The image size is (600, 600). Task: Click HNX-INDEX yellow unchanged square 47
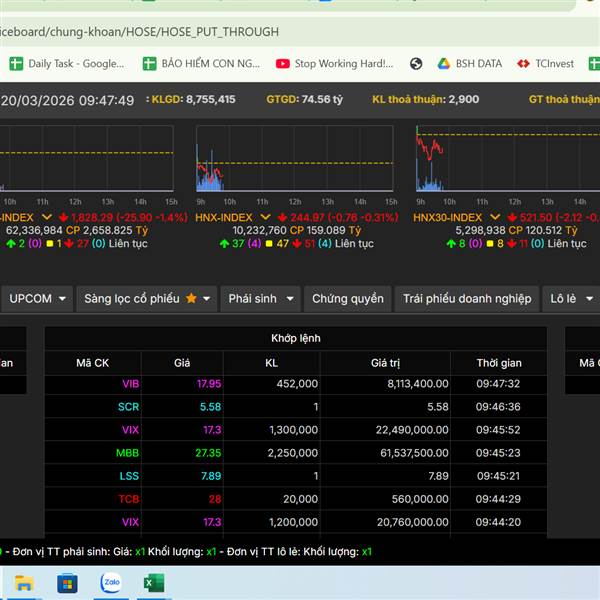(277, 243)
